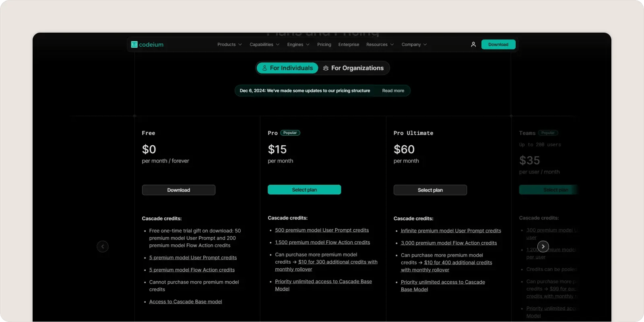644x322 pixels.
Task: Go to previous pricing card arrow
Action: click(103, 246)
